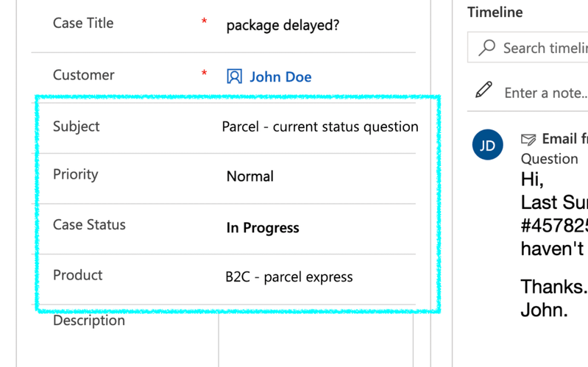Click the magnifier icon in timeline search
Image resolution: width=588 pixels, height=367 pixels.
[x=486, y=48]
